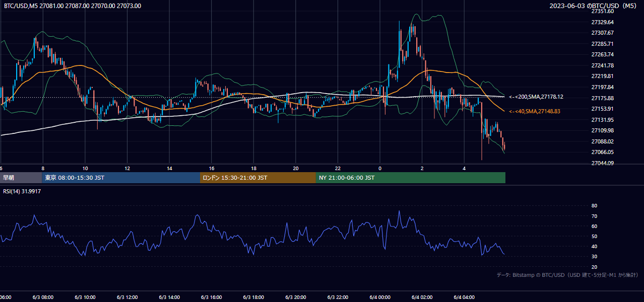Click the 6/4 02:00 time label
This screenshot has height=302, width=644.
[x=422, y=297]
